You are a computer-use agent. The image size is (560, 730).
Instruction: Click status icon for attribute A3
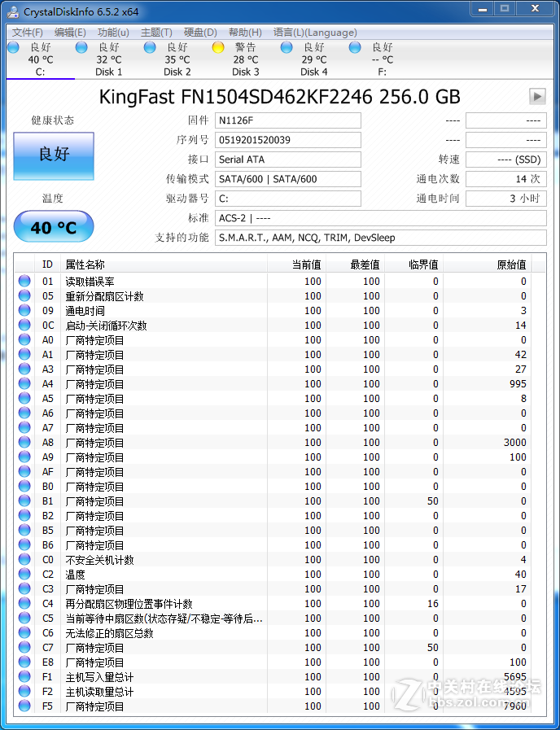(x=24, y=369)
